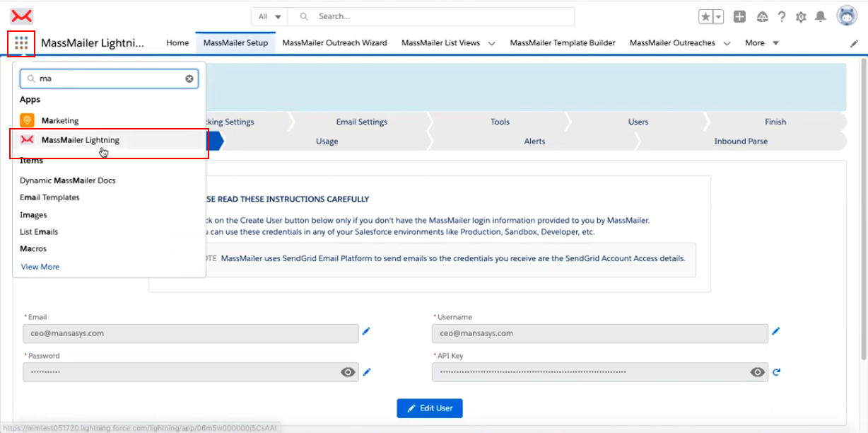
Task: Go to the Users step
Action: 638,122
